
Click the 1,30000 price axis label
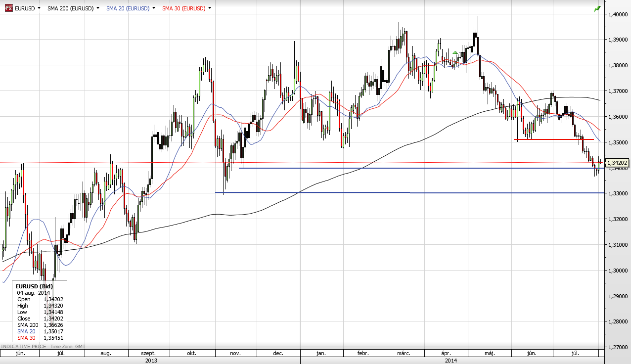[618, 271]
